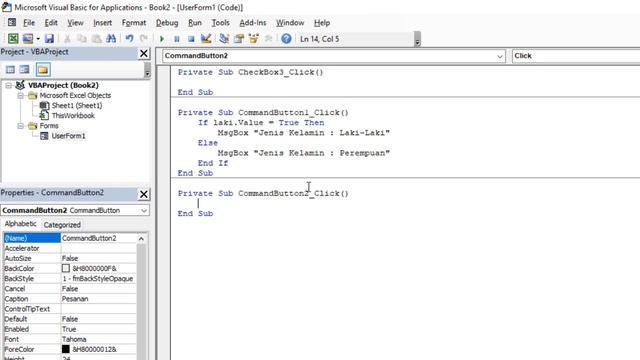The width and height of the screenshot is (640, 360).
Task: Edit the Caption value Pesanan
Action: click(98, 299)
